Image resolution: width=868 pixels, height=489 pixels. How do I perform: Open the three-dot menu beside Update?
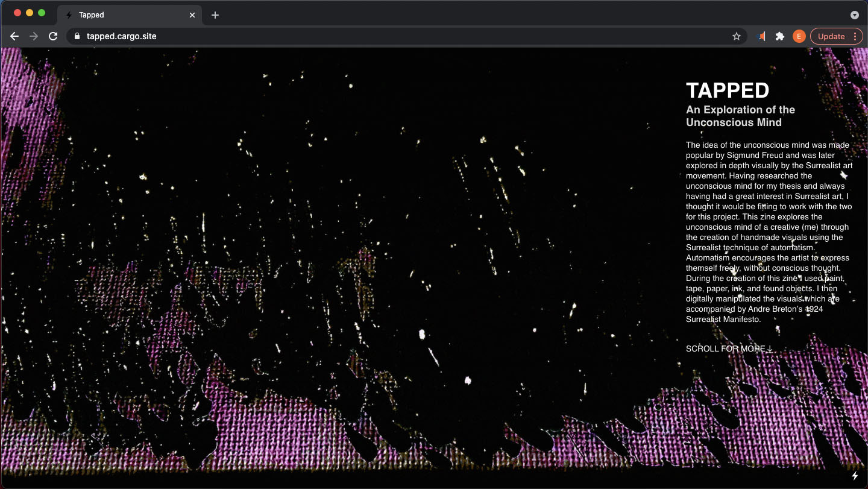pos(855,36)
